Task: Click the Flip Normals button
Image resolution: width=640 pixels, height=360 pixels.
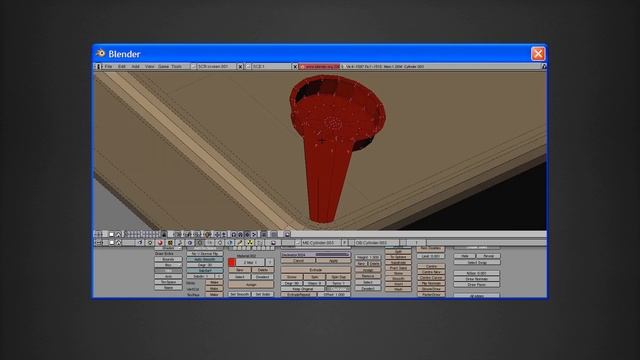Action: point(431,283)
